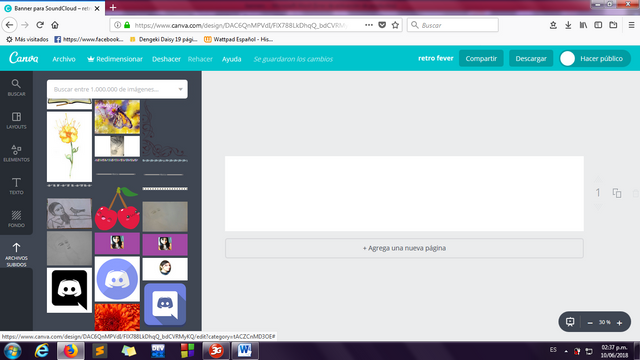This screenshot has width=640, height=360.
Task: Click Rehacer to redo
Action: [x=200, y=59]
